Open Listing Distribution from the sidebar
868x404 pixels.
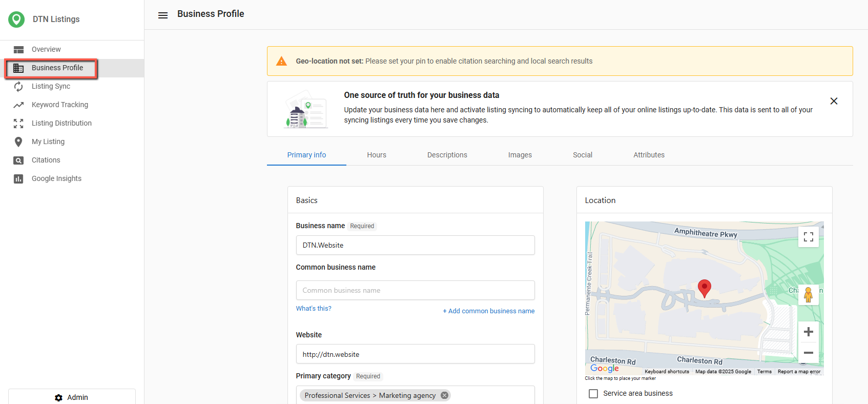click(x=72, y=124)
